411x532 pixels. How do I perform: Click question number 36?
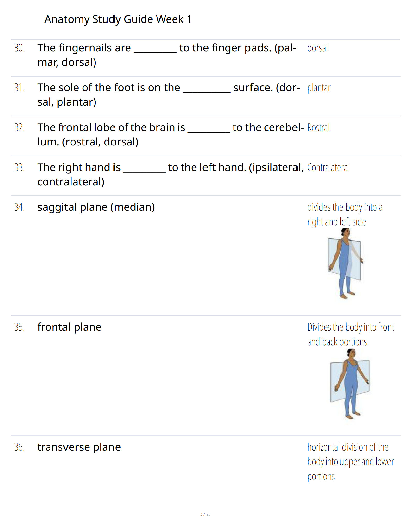tap(19, 447)
